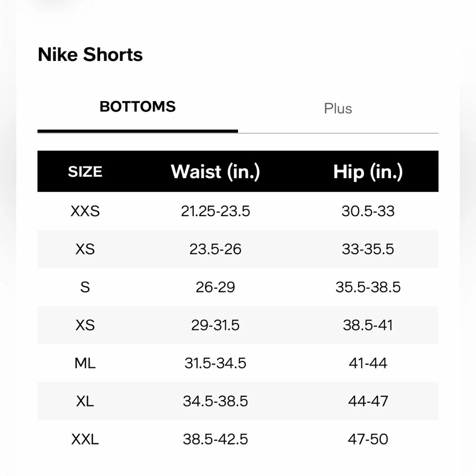This screenshot has width=476, height=476.
Task: Select the XXL size label
Action: [85, 439]
